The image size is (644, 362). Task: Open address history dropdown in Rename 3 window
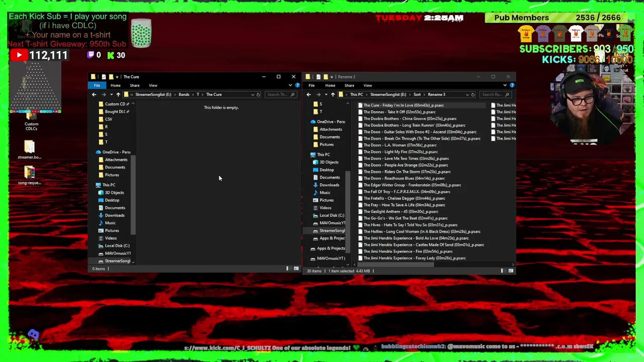click(467, 95)
